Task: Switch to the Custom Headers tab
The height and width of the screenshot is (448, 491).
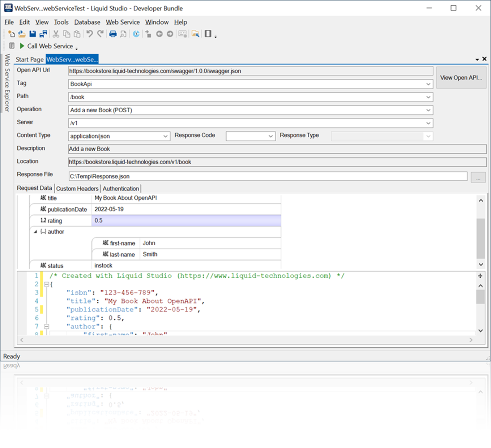Action: pyautogui.click(x=77, y=189)
